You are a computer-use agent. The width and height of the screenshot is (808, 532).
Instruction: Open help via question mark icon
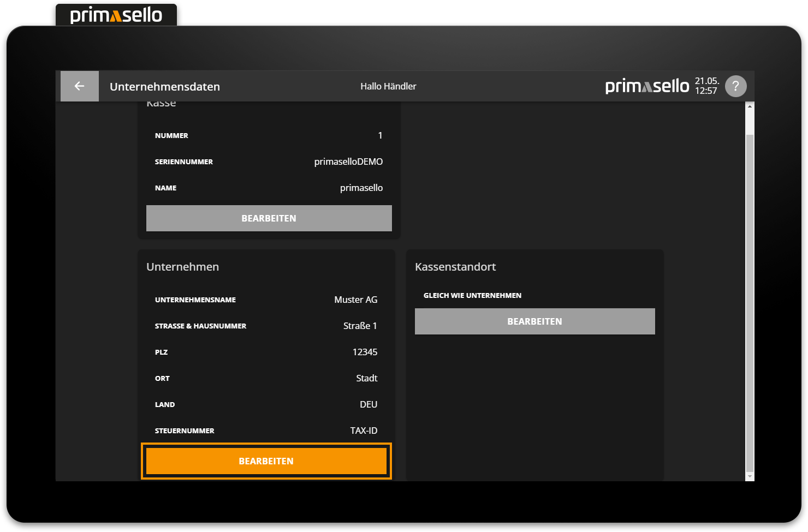pyautogui.click(x=735, y=86)
